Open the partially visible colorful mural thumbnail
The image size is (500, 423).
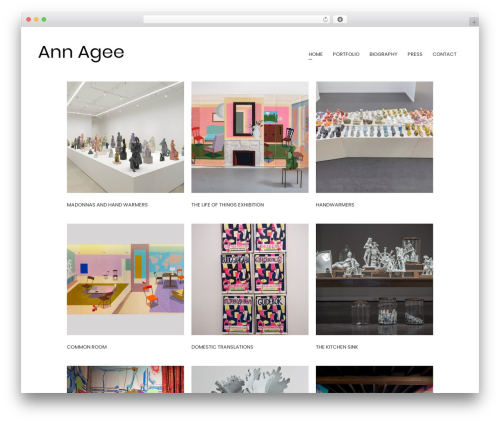pos(125,379)
